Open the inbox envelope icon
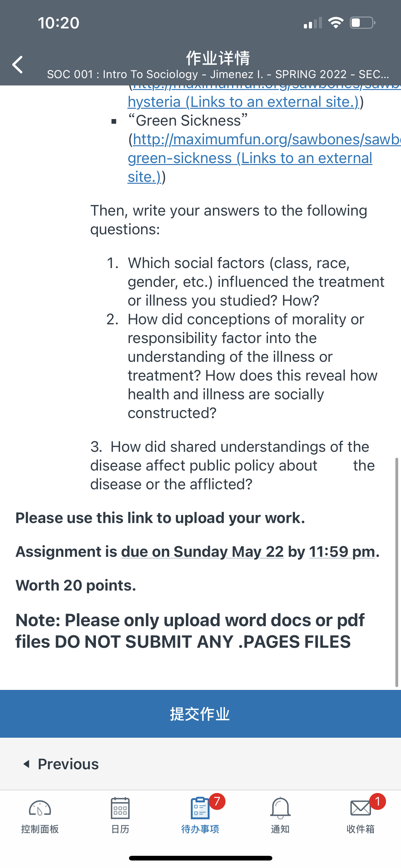The image size is (401, 868). pyautogui.click(x=360, y=808)
